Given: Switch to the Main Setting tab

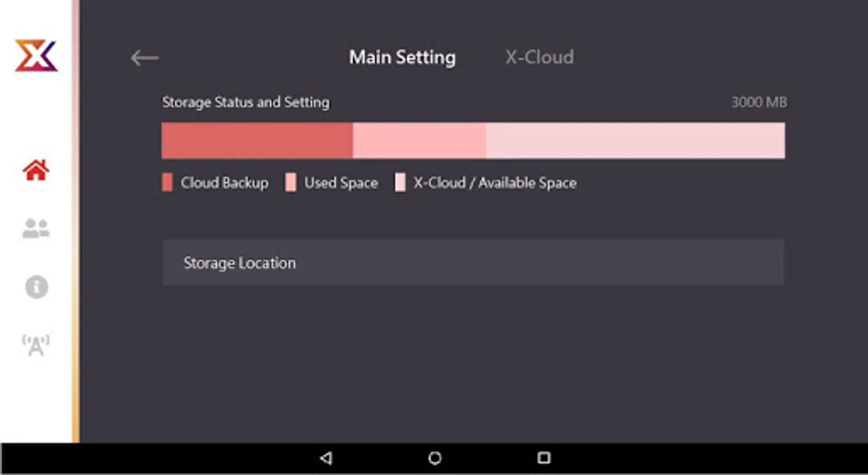Looking at the screenshot, I should coord(402,57).
